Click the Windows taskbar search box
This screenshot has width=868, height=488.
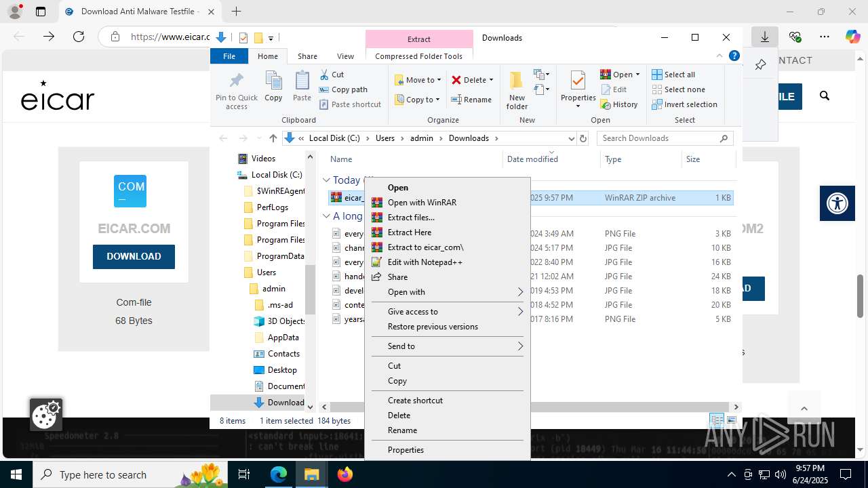[x=129, y=474]
